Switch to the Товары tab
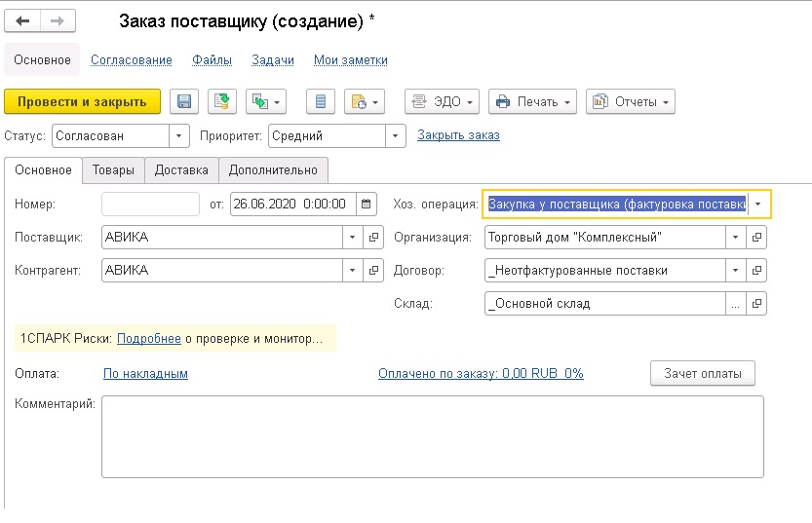 click(x=113, y=170)
